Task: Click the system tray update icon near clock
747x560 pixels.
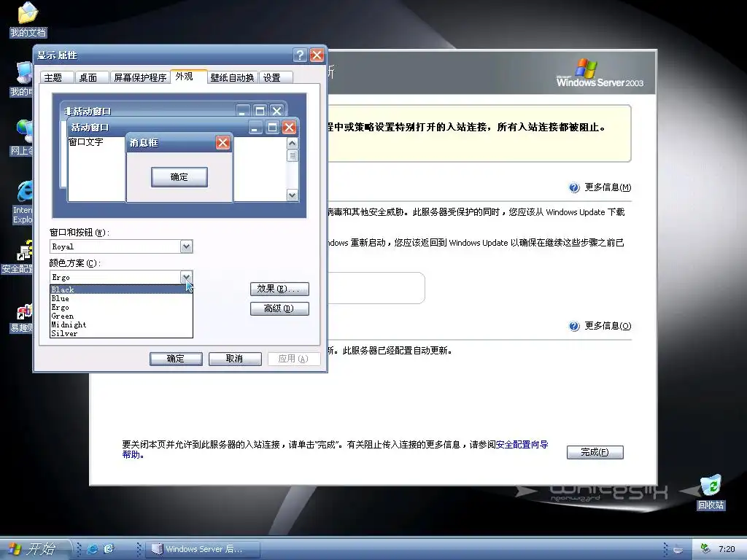Action: point(705,549)
